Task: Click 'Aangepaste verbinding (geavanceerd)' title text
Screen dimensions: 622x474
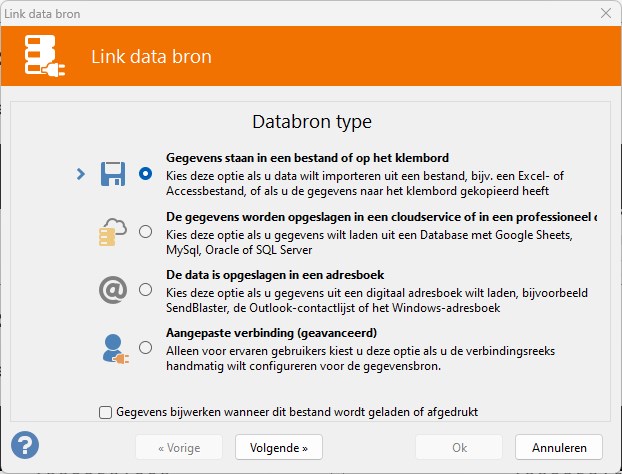Action: coord(271,333)
